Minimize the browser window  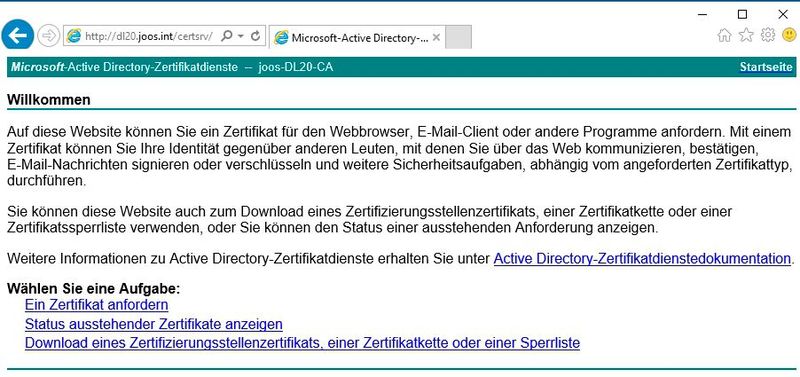(702, 14)
